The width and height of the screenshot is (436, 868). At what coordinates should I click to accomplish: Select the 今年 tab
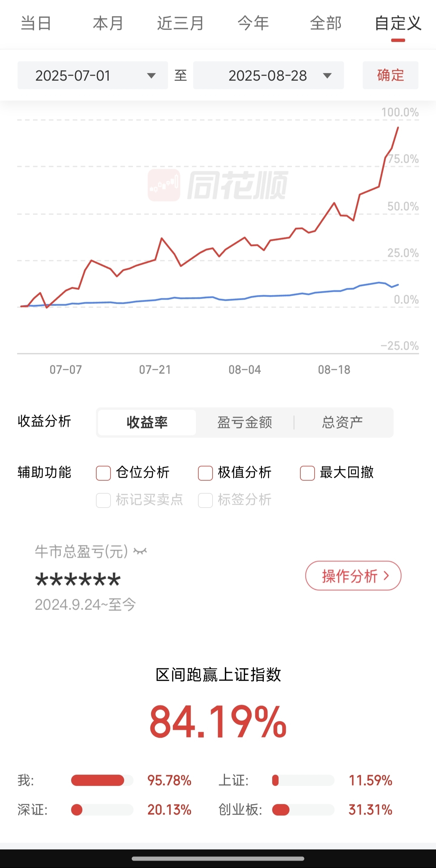tap(253, 23)
